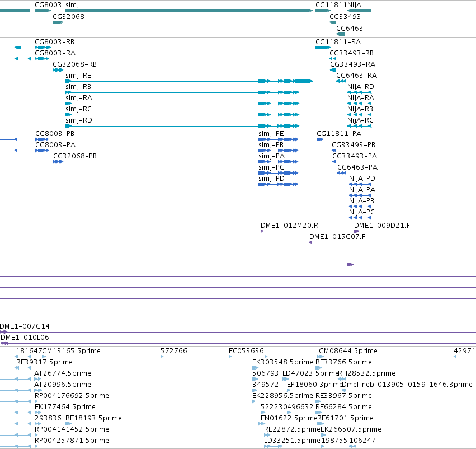The width and height of the screenshot is (476, 449).
Task: Select EST RE39317.5prime
Action: pyautogui.click(x=44, y=362)
